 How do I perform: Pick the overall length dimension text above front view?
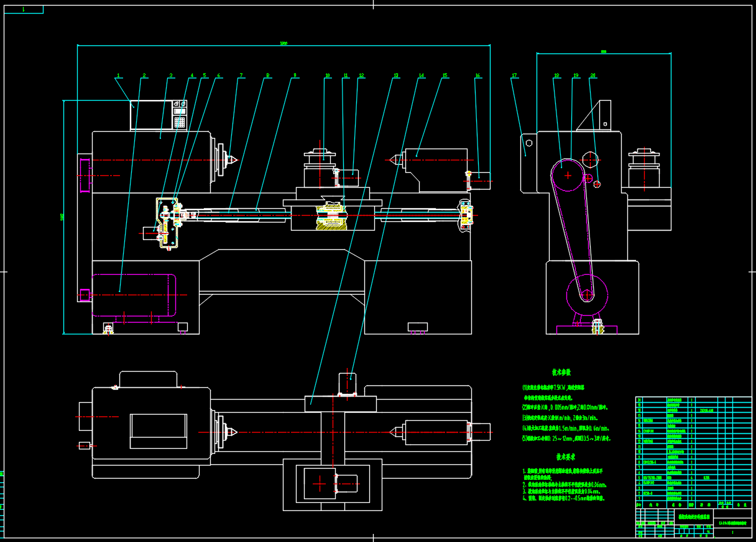(283, 42)
